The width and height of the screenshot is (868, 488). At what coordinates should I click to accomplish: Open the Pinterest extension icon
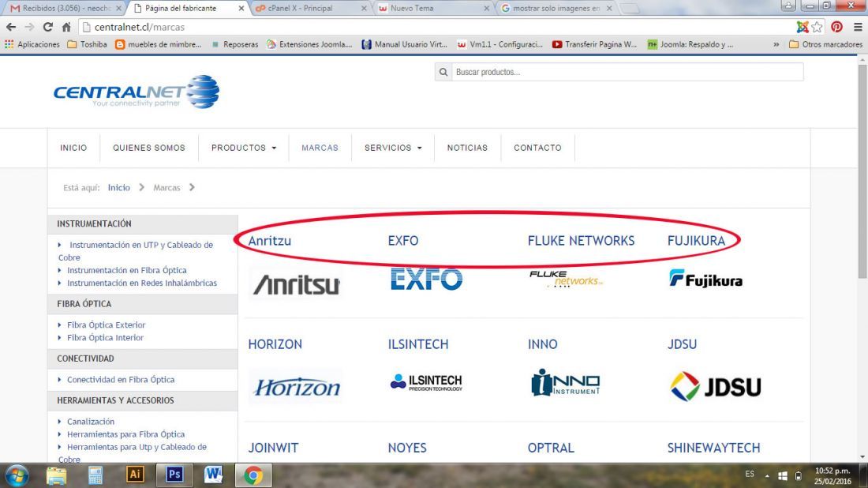(836, 27)
